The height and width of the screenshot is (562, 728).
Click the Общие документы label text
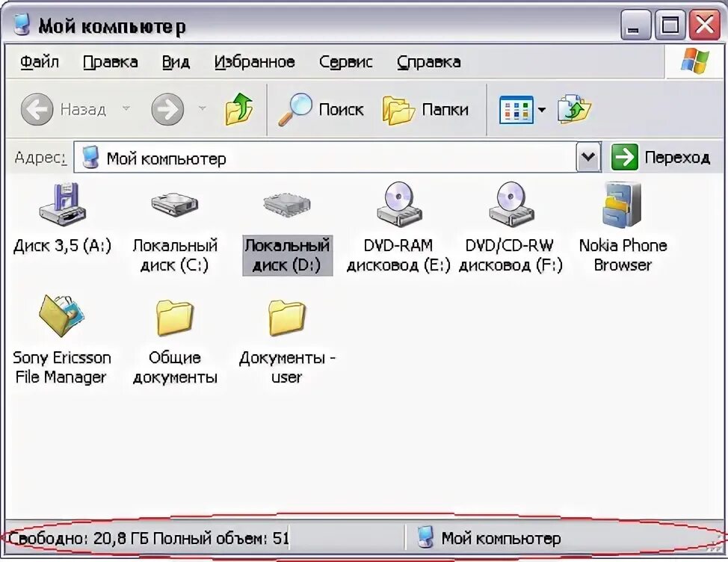tap(175, 367)
